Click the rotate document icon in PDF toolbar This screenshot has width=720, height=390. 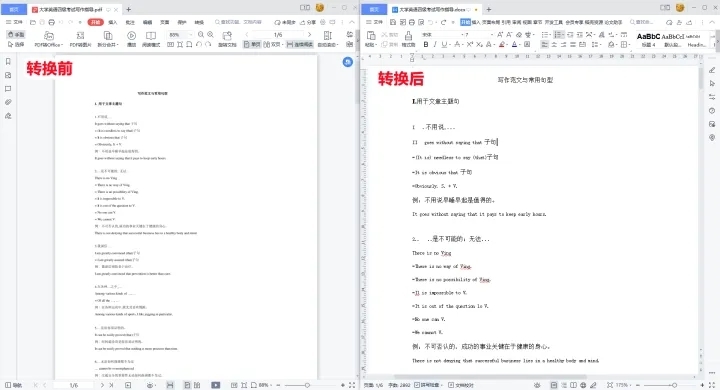[227, 36]
